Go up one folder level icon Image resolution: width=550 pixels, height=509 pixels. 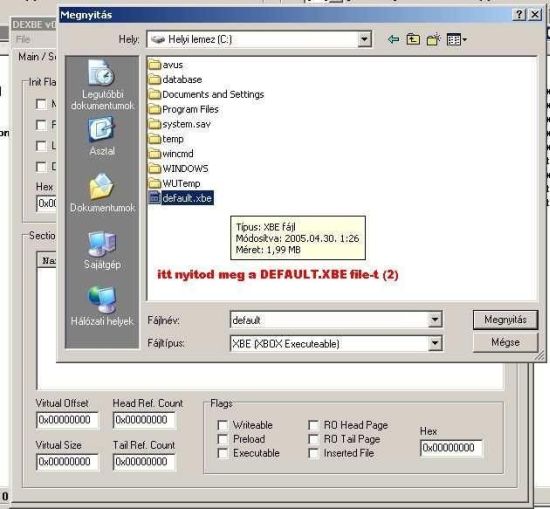(x=413, y=39)
